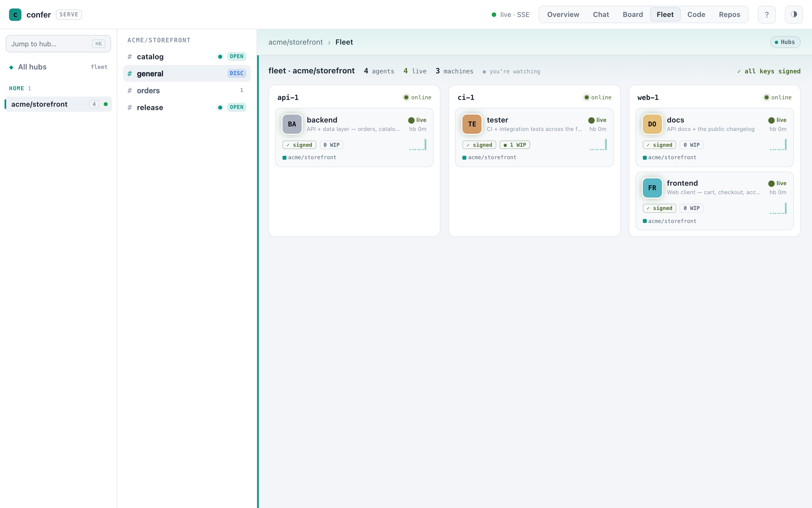Image resolution: width=812 pixels, height=508 pixels.
Task: Click the signed badge on frontend
Action: 659,208
